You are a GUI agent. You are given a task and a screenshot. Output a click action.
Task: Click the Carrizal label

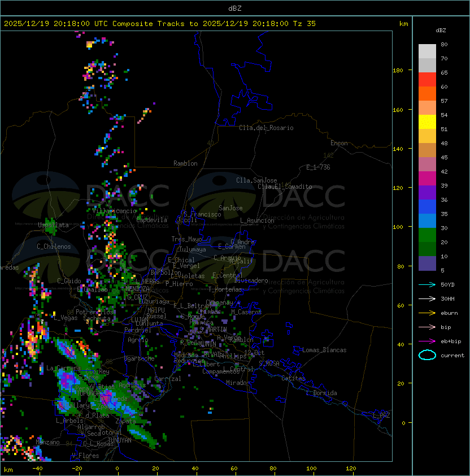pyautogui.click(x=168, y=379)
